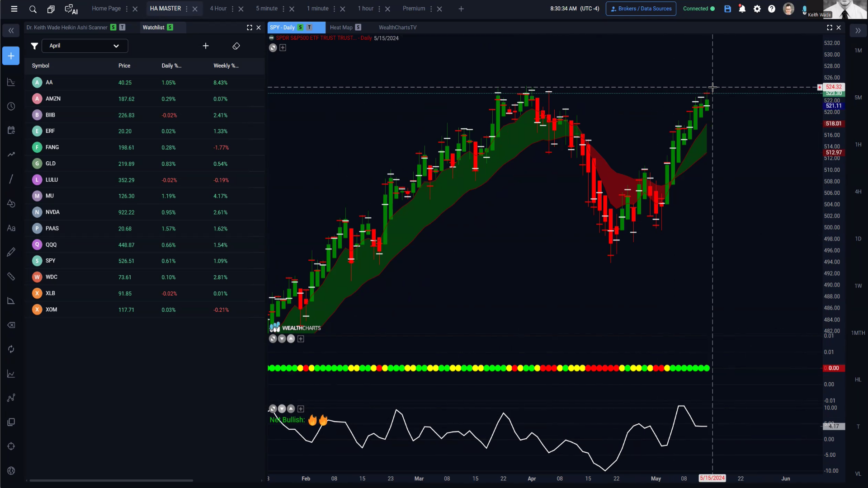Click Brokers / Data Sources button
This screenshot has width=868, height=488.
[x=641, y=9]
